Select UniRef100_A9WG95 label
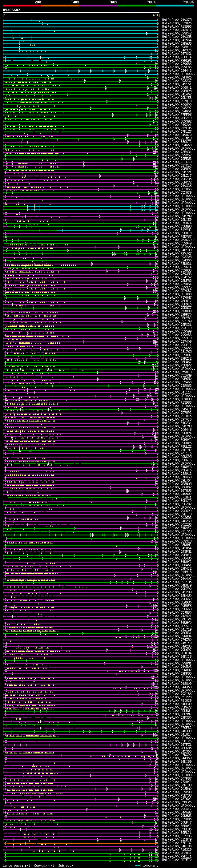This screenshot has width=197, height=868. [x=177, y=457]
